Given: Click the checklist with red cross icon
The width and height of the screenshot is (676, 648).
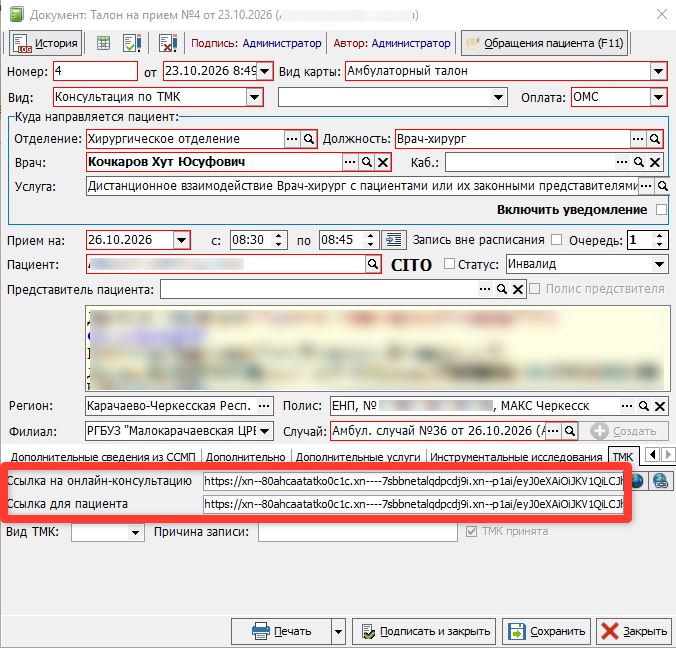Looking at the screenshot, I should tap(168, 43).
